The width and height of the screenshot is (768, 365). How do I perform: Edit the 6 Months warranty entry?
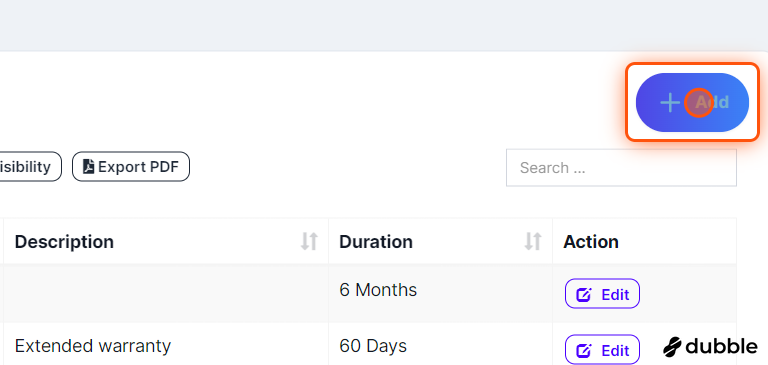[602, 294]
